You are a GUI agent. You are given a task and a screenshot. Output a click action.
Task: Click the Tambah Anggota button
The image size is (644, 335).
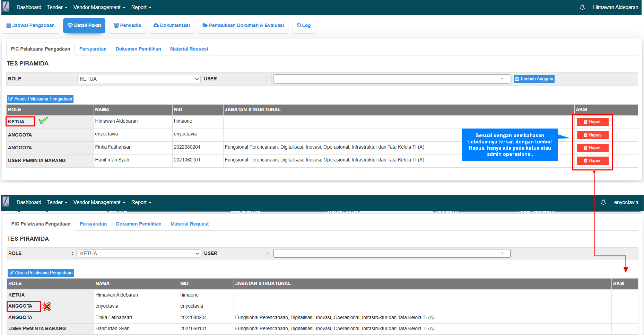point(534,79)
